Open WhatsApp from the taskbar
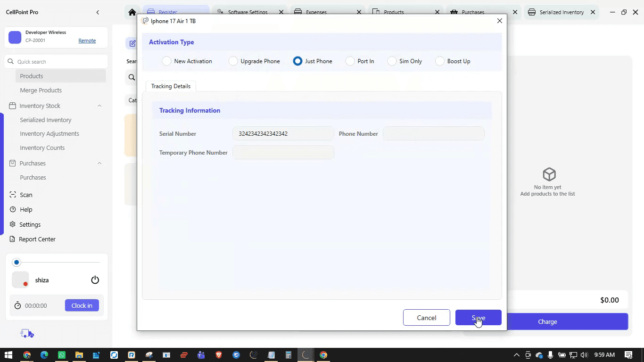Image resolution: width=644 pixels, height=362 pixels. 62,355
